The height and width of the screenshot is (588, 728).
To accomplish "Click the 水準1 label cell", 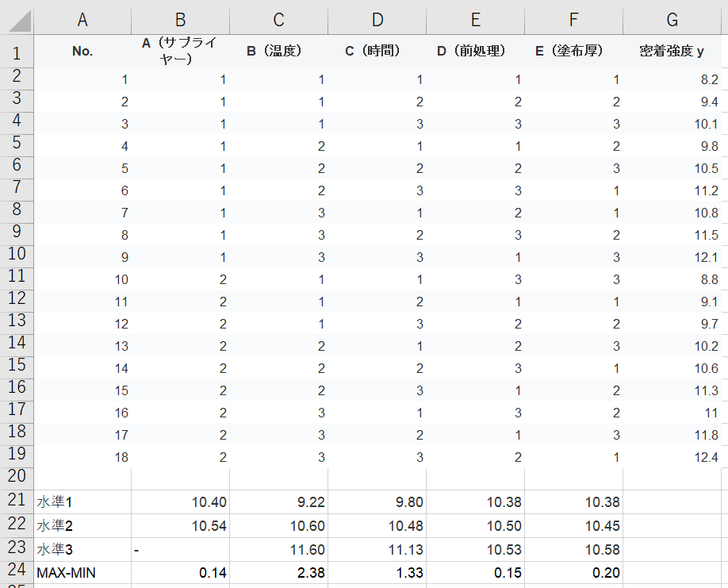I will [82, 502].
